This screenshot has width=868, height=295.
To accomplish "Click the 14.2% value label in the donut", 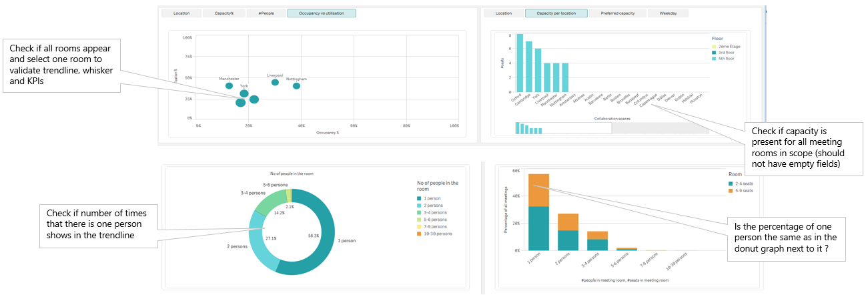I will click(280, 214).
